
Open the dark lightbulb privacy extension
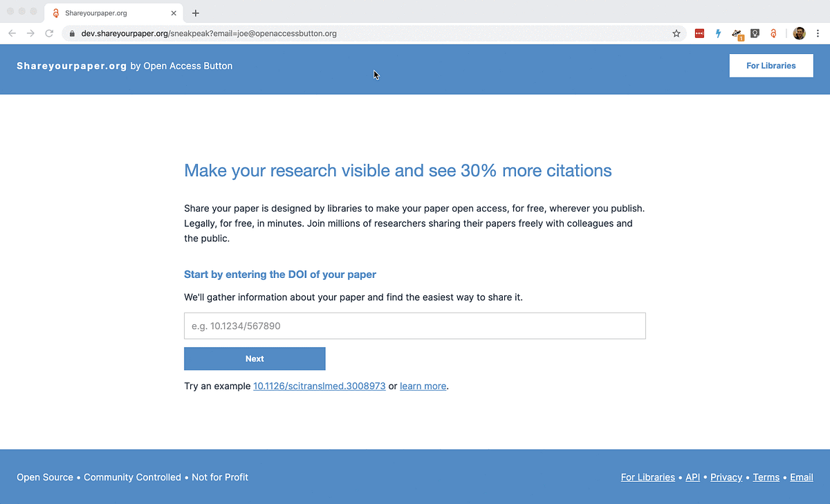pos(755,33)
